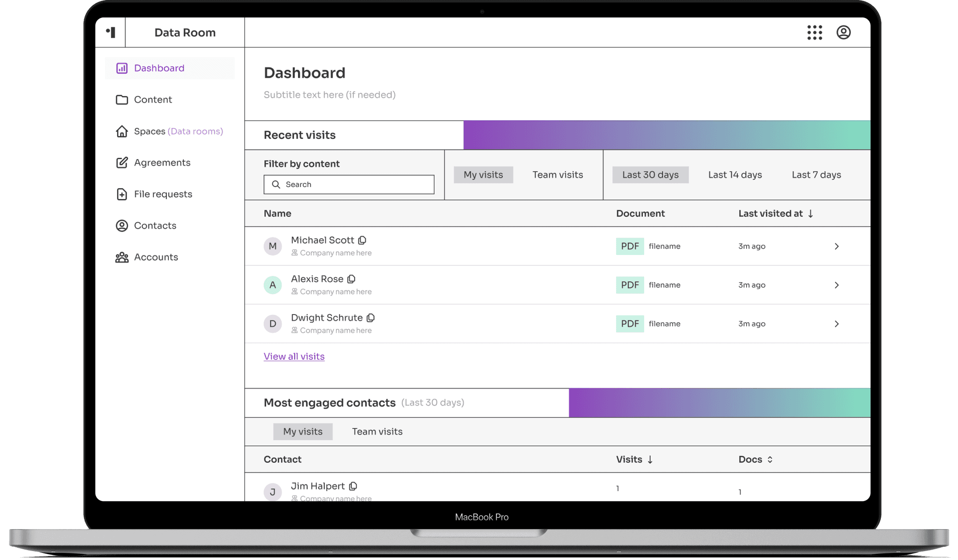Select My visits in Recent visits filter
Image resolution: width=958 pixels, height=560 pixels.
click(x=483, y=175)
